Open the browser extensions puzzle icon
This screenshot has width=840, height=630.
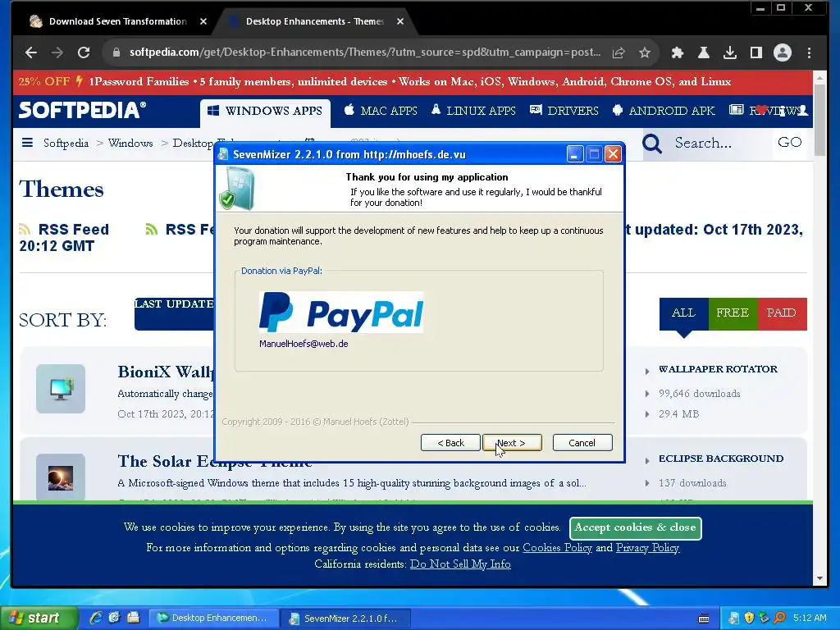(x=677, y=52)
